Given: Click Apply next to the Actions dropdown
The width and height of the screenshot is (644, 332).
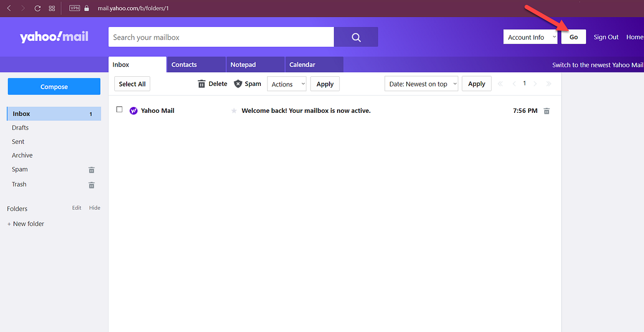Looking at the screenshot, I should pos(325,84).
